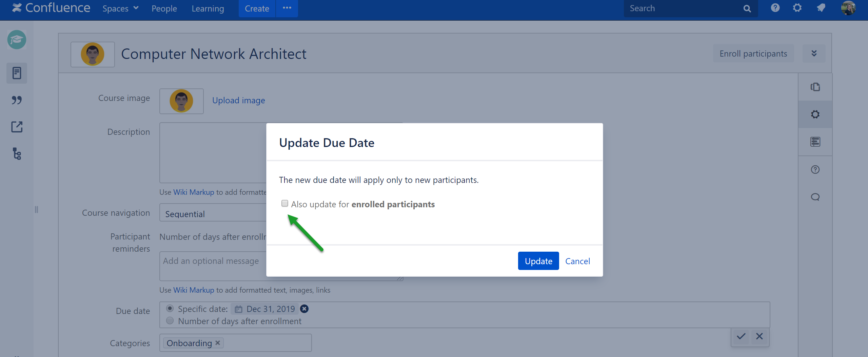Click the Description text area

213,153
